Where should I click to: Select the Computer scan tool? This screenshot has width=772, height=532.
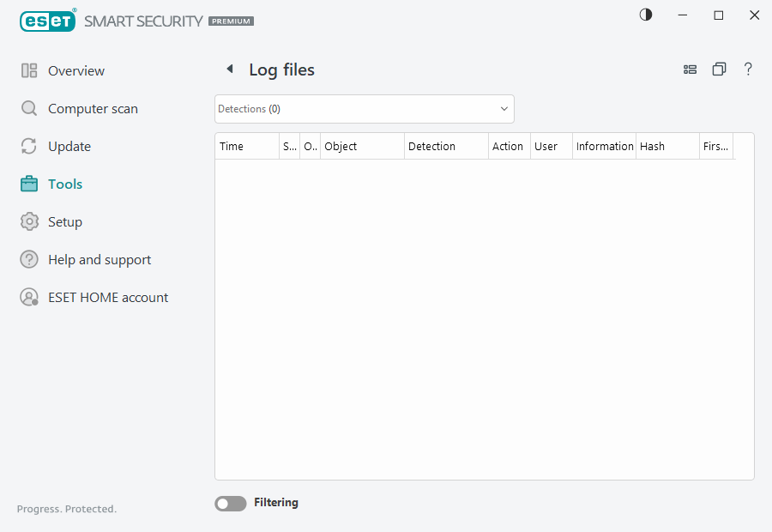point(91,108)
